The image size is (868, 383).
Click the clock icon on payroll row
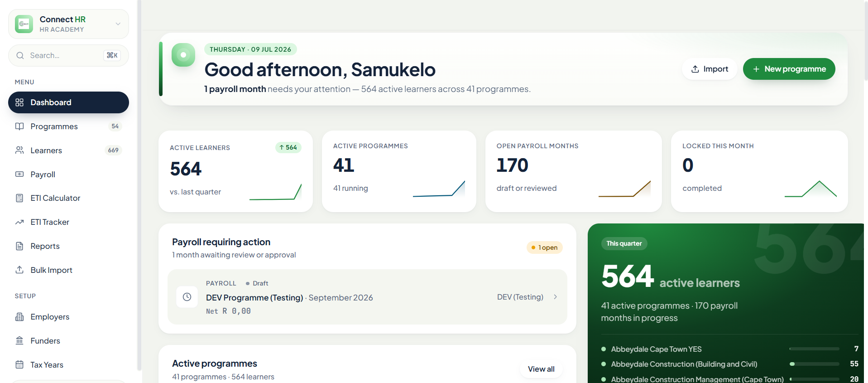187,297
